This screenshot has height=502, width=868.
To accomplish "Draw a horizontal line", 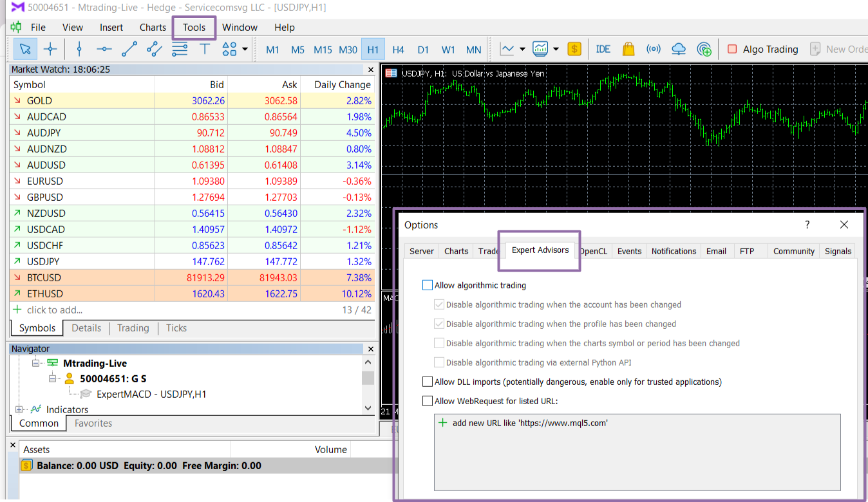I will (104, 49).
